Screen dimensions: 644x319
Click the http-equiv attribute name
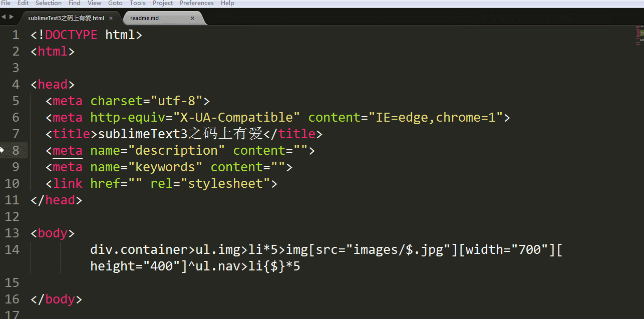click(x=128, y=117)
